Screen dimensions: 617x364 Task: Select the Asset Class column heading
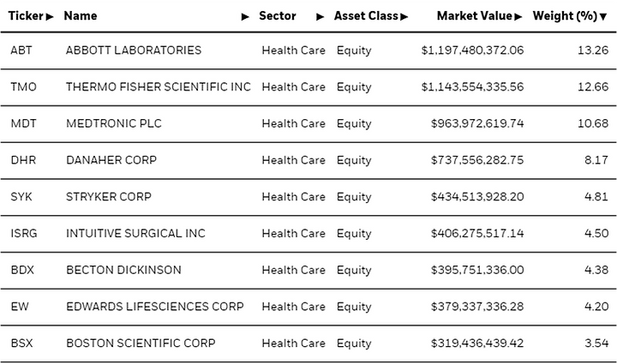click(367, 16)
